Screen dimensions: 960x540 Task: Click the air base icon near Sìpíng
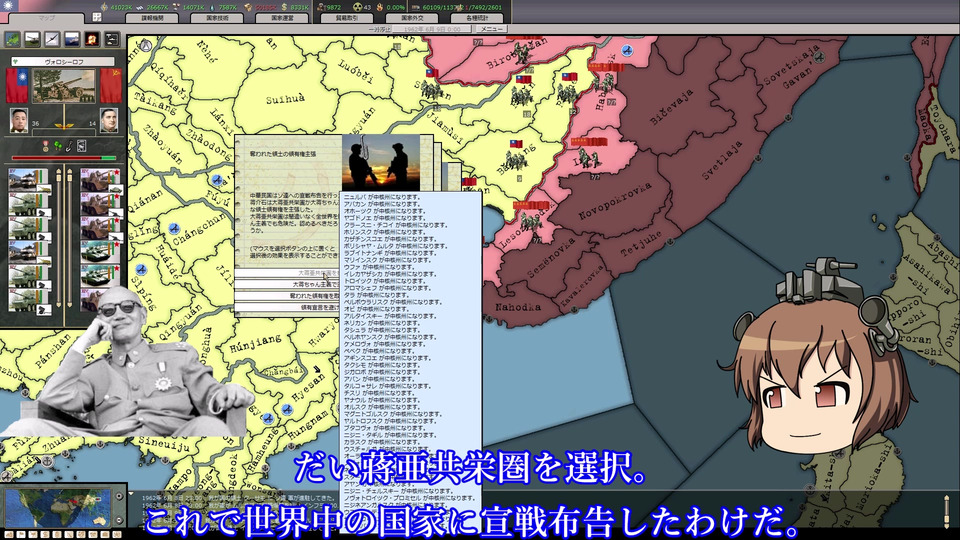[141, 269]
